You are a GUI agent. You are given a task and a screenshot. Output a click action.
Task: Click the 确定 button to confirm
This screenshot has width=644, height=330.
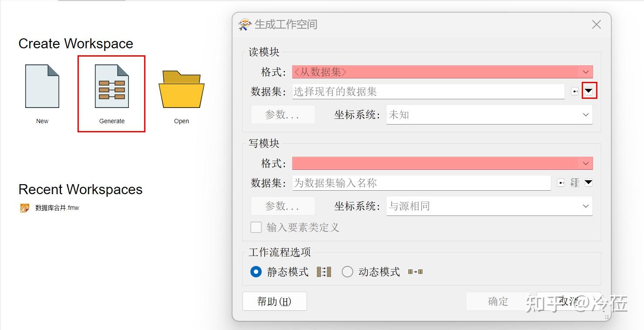[498, 301]
